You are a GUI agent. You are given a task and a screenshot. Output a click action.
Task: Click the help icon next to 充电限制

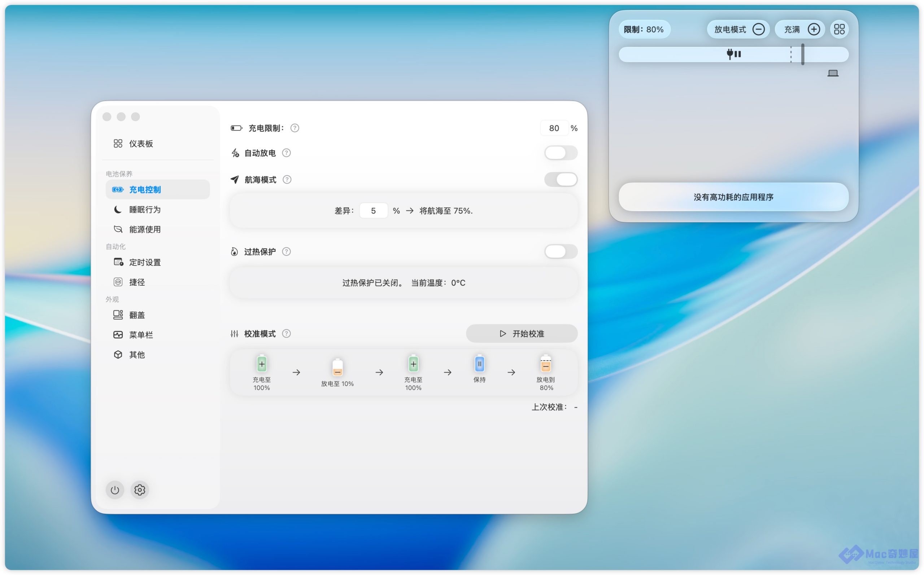pos(295,128)
